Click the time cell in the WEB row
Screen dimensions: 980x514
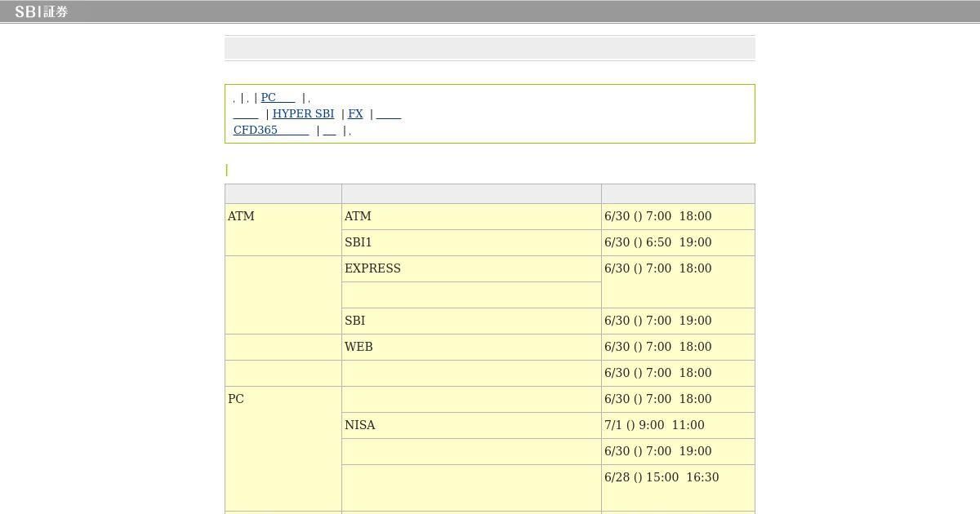[x=678, y=347]
